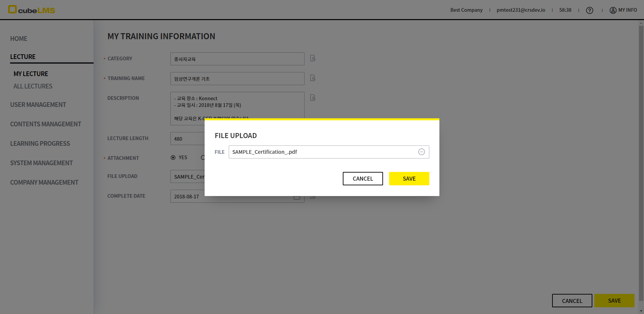Open LEARNING PROGRESS in sidebar
This screenshot has width=644, height=314.
click(40, 143)
